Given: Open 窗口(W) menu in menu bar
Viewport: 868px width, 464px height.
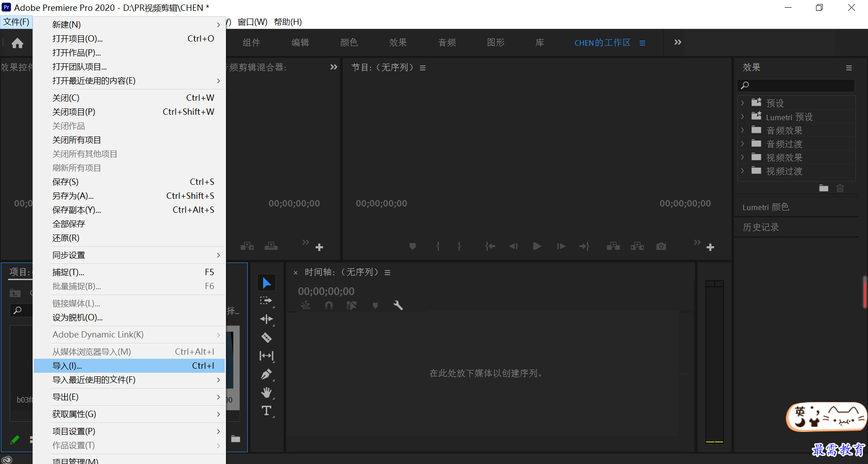Looking at the screenshot, I should (x=252, y=22).
